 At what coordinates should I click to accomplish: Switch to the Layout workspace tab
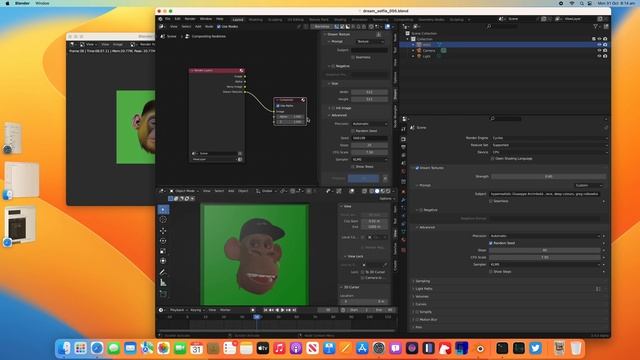[x=238, y=20]
